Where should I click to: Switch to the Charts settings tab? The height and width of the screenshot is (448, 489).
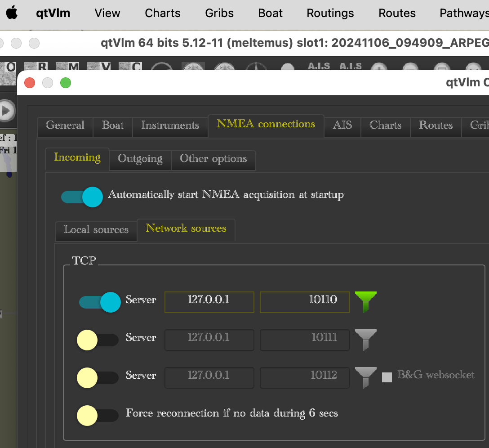pyautogui.click(x=386, y=127)
